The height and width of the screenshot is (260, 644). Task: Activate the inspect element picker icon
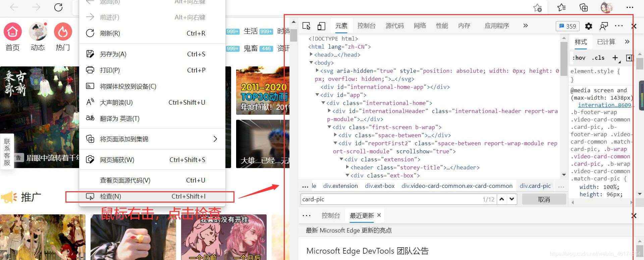point(306,26)
